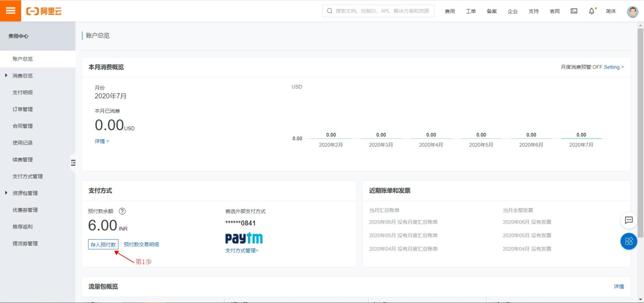Click the question mark beside prepaid balance
644x303 pixels.
122,211
